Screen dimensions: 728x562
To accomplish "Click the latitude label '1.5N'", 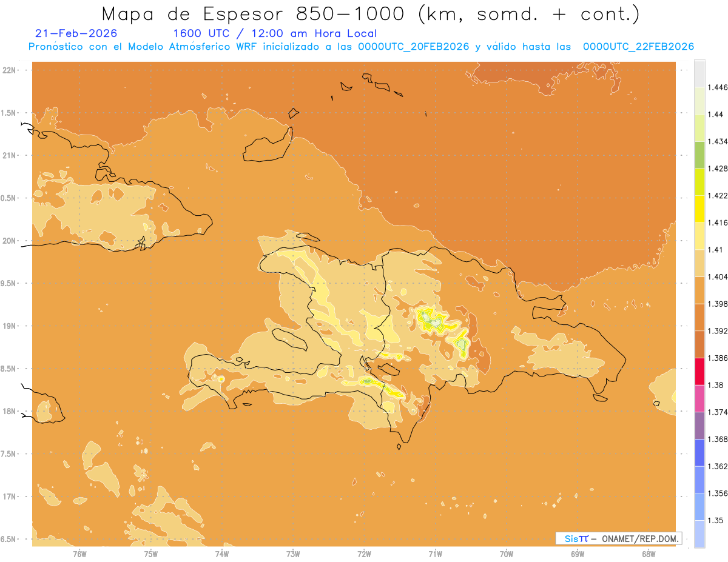I will (x=8, y=113).
